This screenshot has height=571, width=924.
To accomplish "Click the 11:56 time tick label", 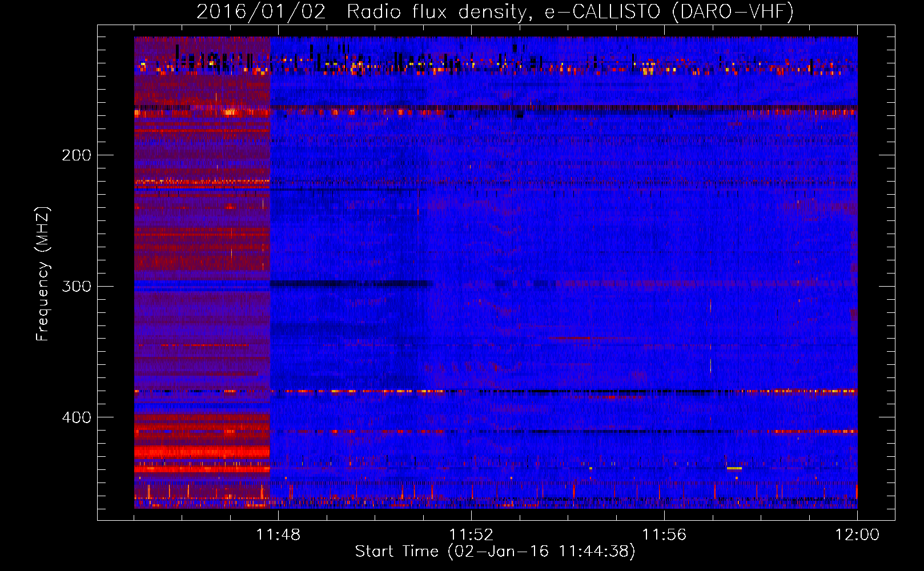I will 664,535.
